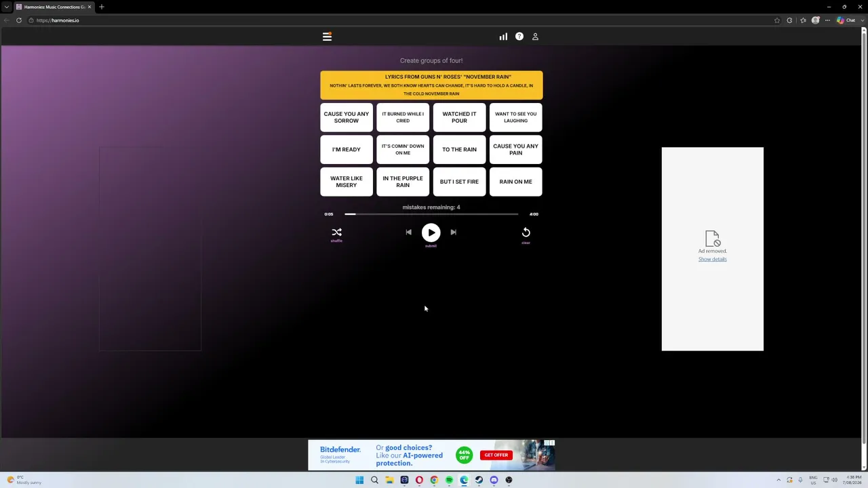Select the "IN THE PURPLE RAIN" tile

tap(403, 182)
